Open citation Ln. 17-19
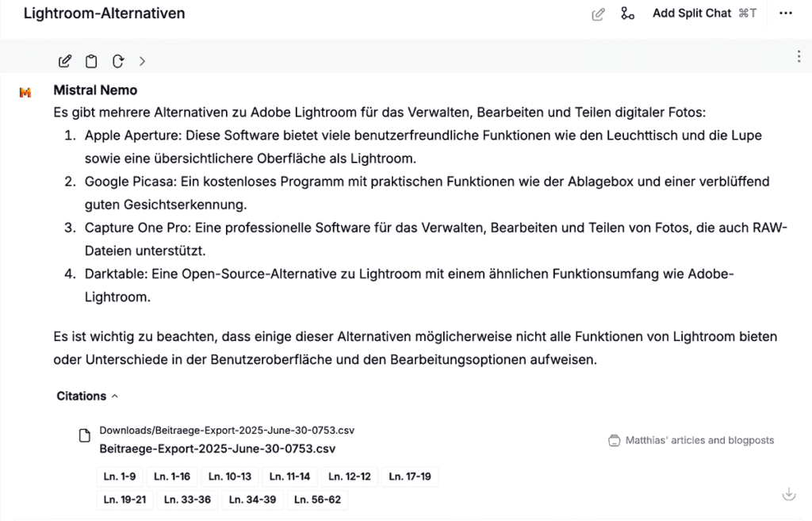The image size is (812, 521). coord(410,477)
